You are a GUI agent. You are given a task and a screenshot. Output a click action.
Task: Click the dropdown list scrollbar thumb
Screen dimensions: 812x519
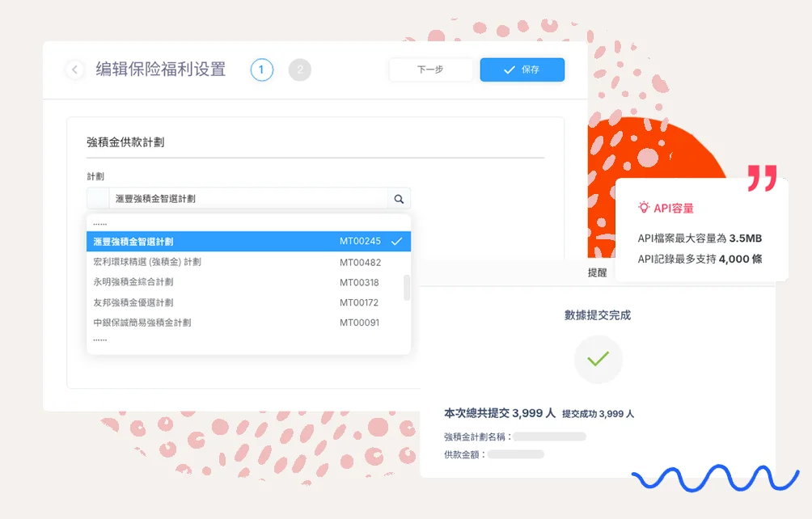[x=407, y=288]
